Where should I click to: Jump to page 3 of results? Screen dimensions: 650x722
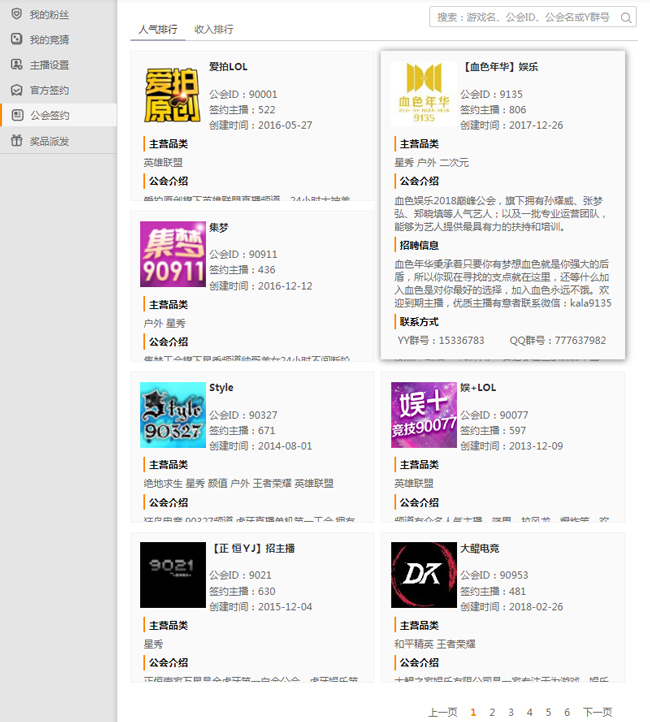[x=510, y=712]
